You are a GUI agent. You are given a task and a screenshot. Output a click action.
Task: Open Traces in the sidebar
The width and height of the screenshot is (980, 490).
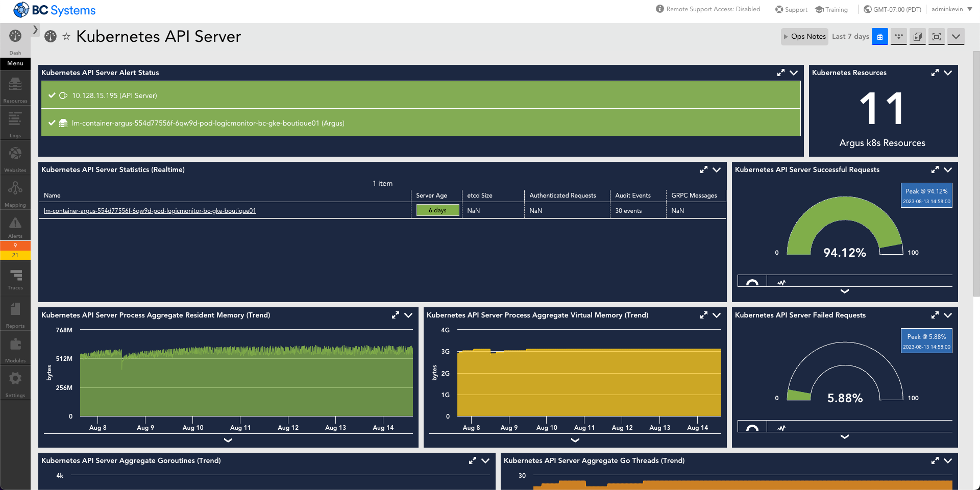click(15, 278)
